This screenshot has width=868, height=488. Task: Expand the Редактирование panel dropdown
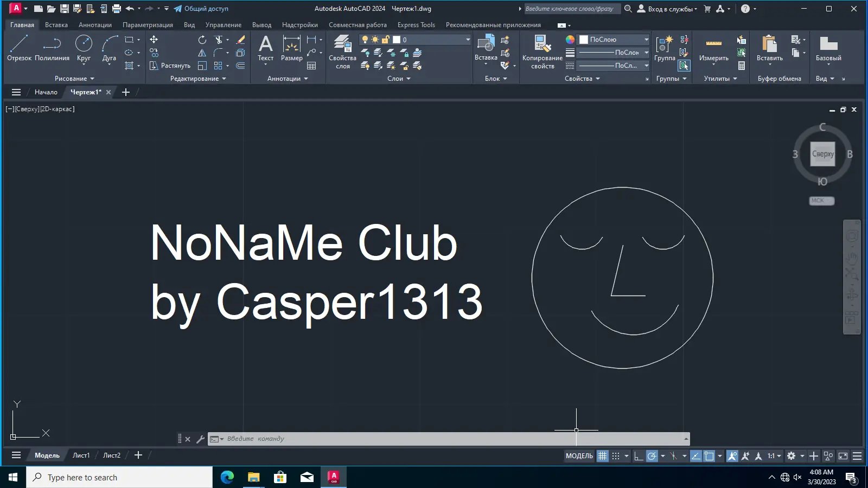(198, 79)
